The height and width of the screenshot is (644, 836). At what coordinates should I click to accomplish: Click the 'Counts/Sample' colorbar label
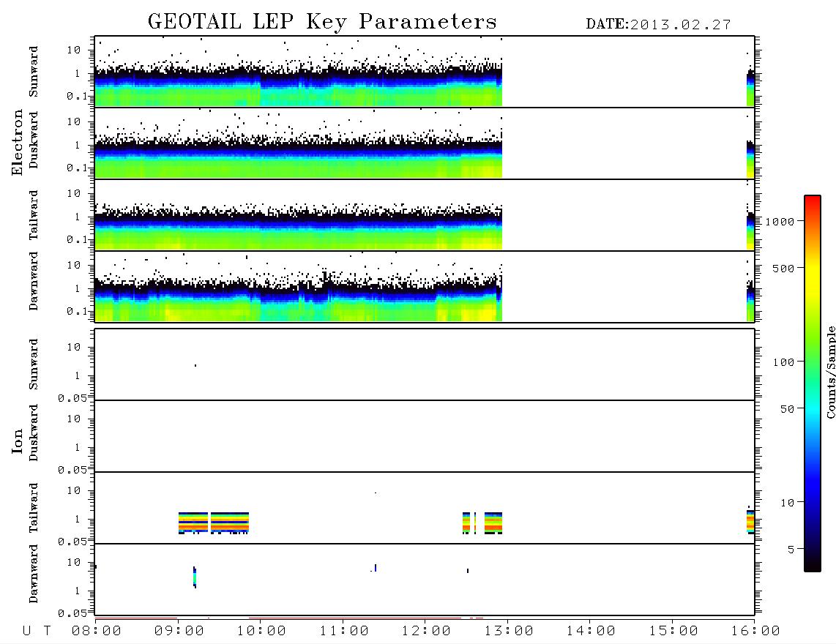pos(830,372)
